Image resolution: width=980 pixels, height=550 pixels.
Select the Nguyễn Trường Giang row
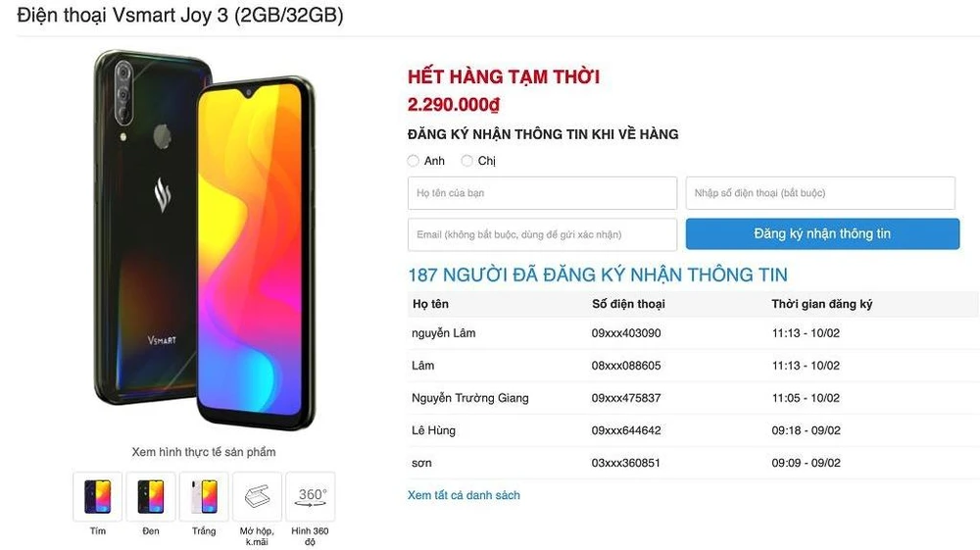[x=694, y=398]
